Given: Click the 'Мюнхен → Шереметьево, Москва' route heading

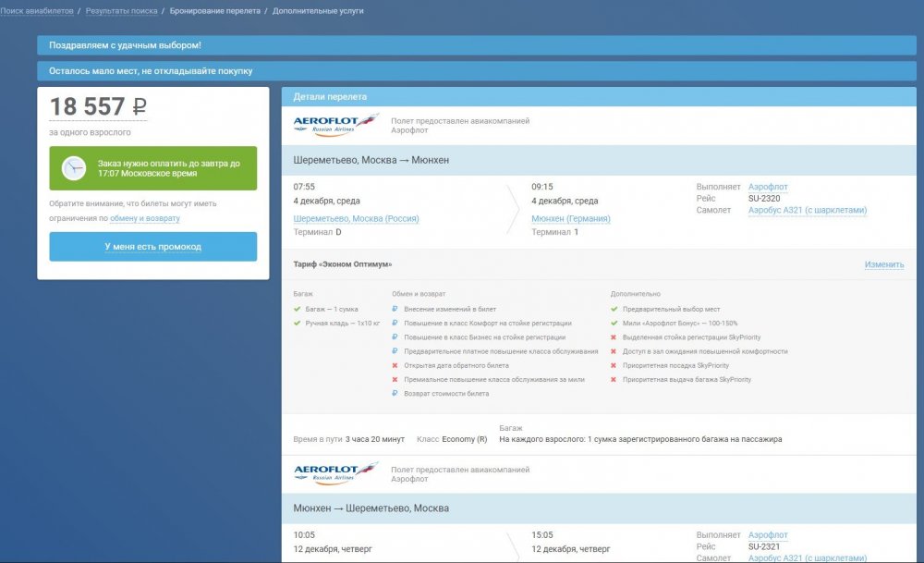Looking at the screenshot, I should pyautogui.click(x=371, y=508).
